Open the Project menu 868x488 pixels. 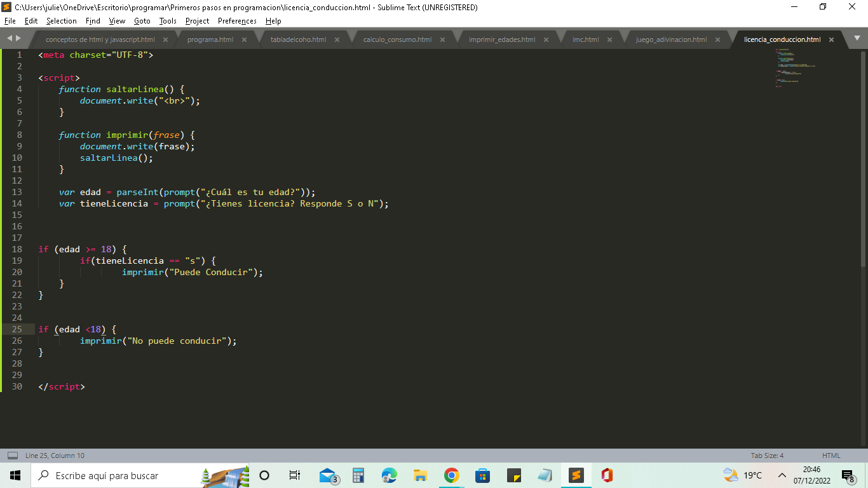(x=198, y=21)
